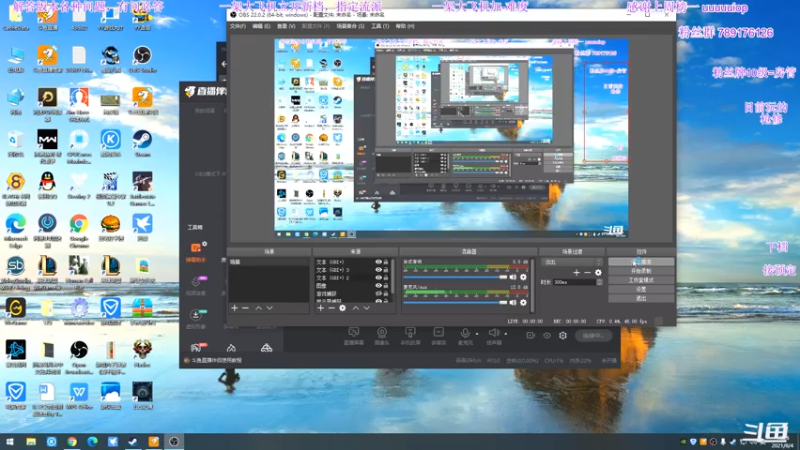Click the 退出 (exit) button in OBS controls
800x450 pixels.
click(x=641, y=298)
